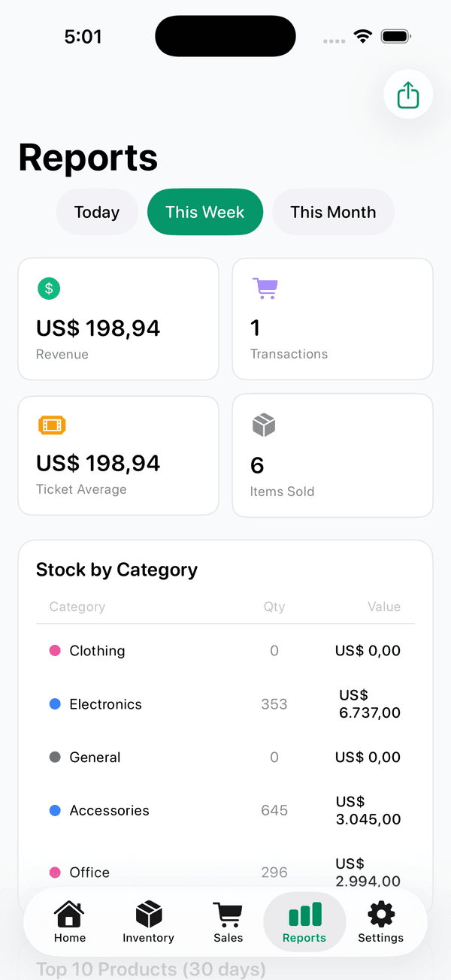Tap the Revenue summary card
The height and width of the screenshot is (980, 451).
click(x=118, y=319)
